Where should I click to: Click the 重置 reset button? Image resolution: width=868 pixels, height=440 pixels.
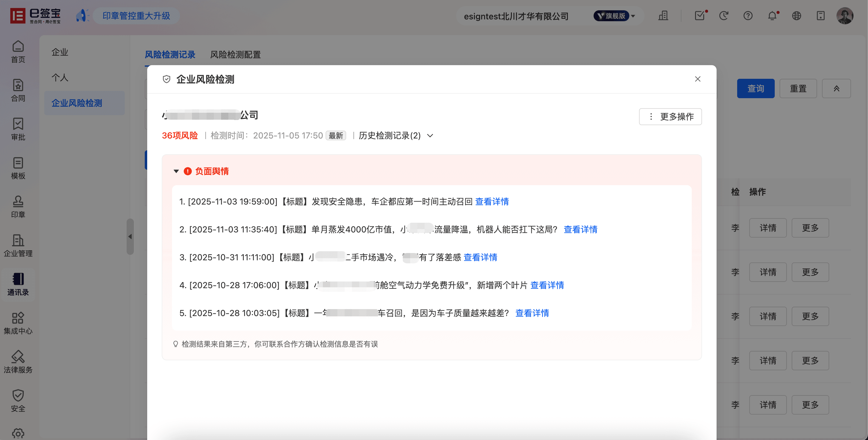click(798, 88)
